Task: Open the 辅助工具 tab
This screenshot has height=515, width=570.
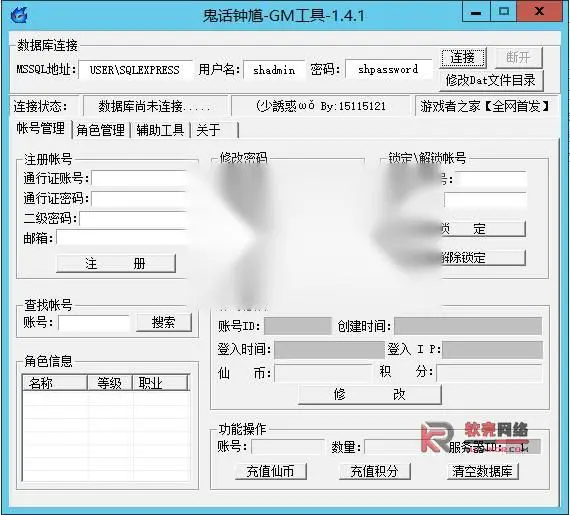Action: point(160,130)
